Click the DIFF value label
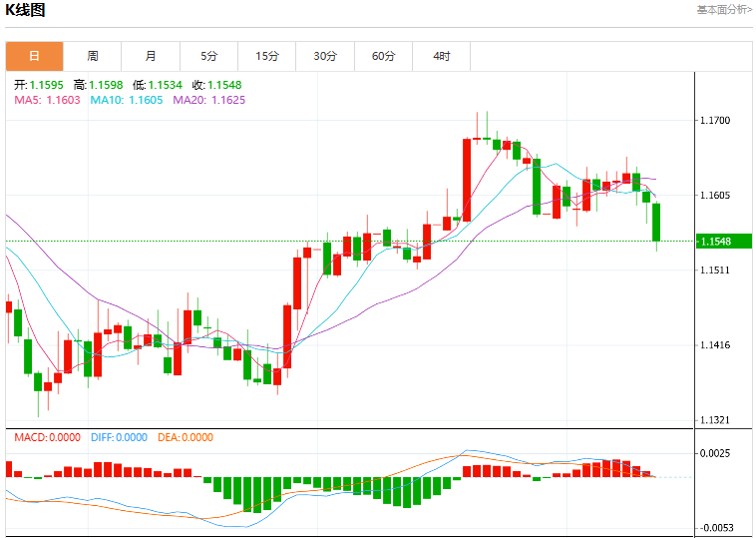Screen dimensions: 756x538 click(119, 437)
